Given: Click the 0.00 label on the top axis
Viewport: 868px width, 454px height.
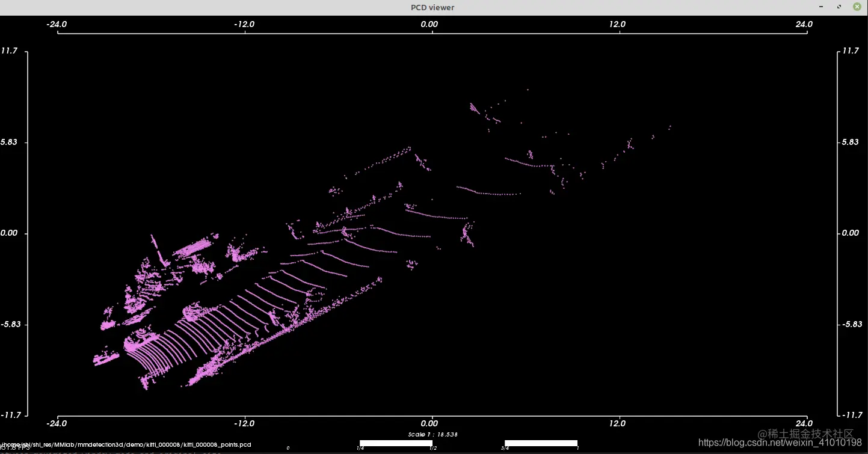Looking at the screenshot, I should click(x=429, y=24).
